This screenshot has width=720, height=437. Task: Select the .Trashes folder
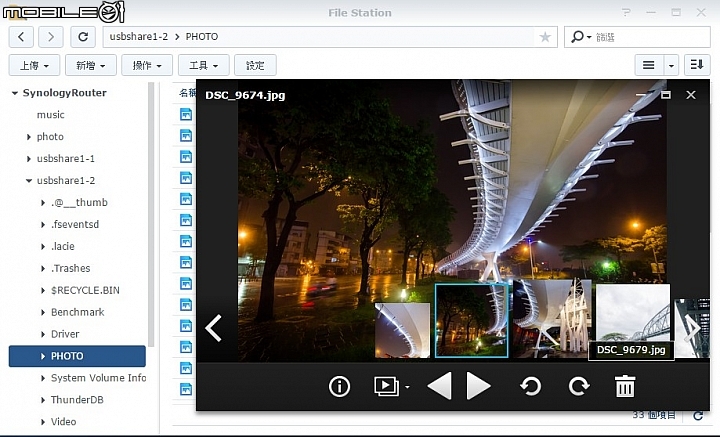(x=70, y=268)
